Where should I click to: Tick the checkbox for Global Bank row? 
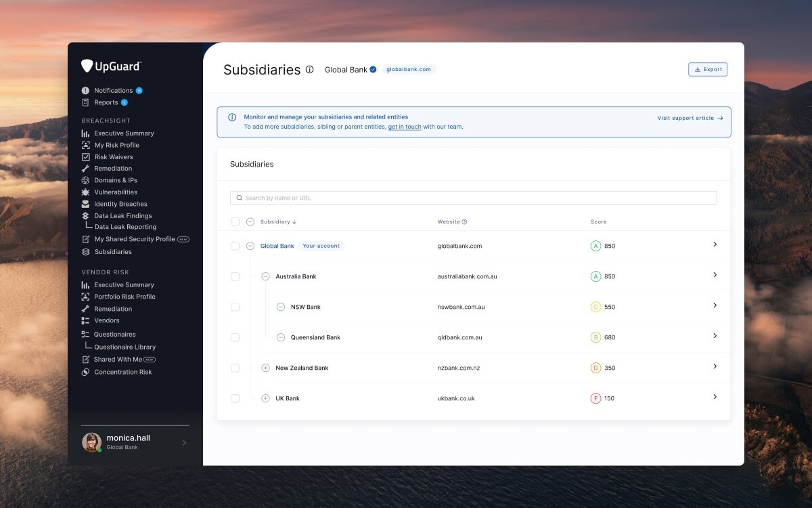pyautogui.click(x=235, y=246)
